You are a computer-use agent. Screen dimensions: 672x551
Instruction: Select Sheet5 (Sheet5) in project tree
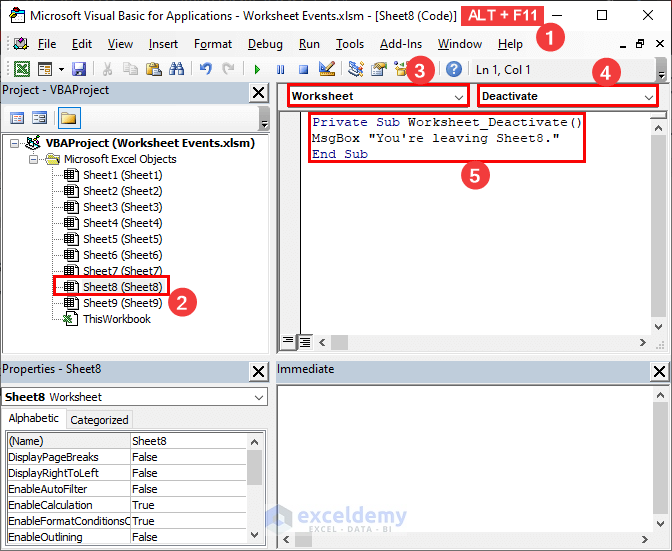[x=123, y=239]
